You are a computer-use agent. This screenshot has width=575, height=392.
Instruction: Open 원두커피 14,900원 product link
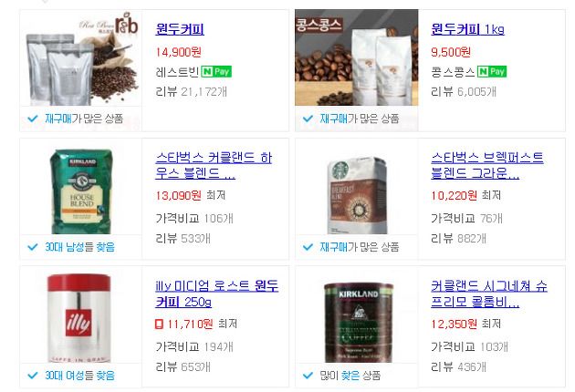tap(180, 29)
